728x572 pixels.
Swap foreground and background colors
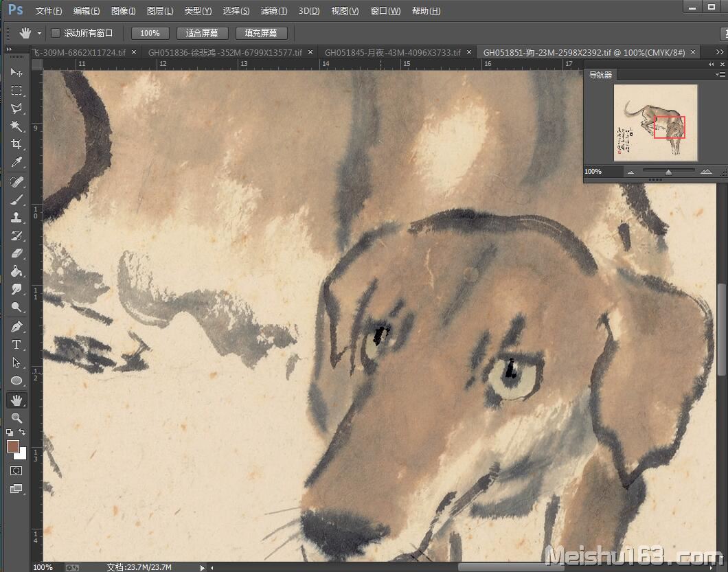click(x=21, y=432)
